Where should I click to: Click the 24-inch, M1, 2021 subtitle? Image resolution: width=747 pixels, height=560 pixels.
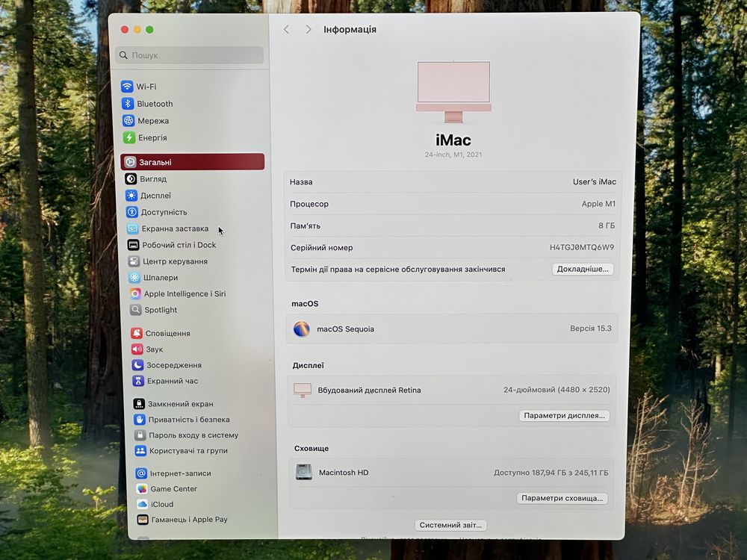pos(453,155)
